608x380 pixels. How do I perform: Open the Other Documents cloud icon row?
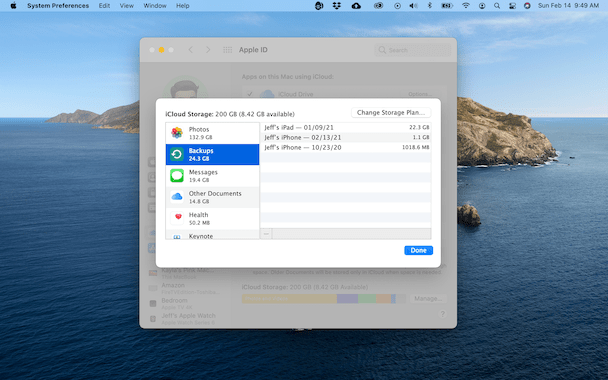212,197
